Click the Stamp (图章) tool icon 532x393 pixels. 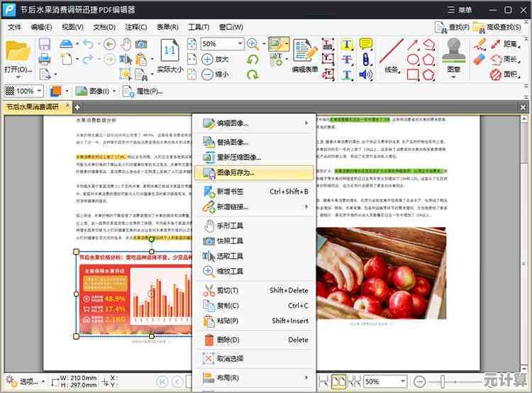[454, 50]
